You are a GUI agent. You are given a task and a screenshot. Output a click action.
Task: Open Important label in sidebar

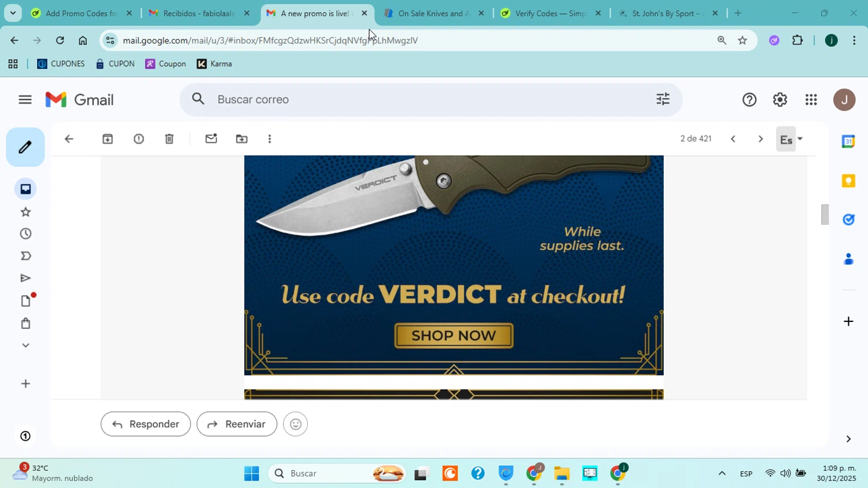tap(25, 256)
